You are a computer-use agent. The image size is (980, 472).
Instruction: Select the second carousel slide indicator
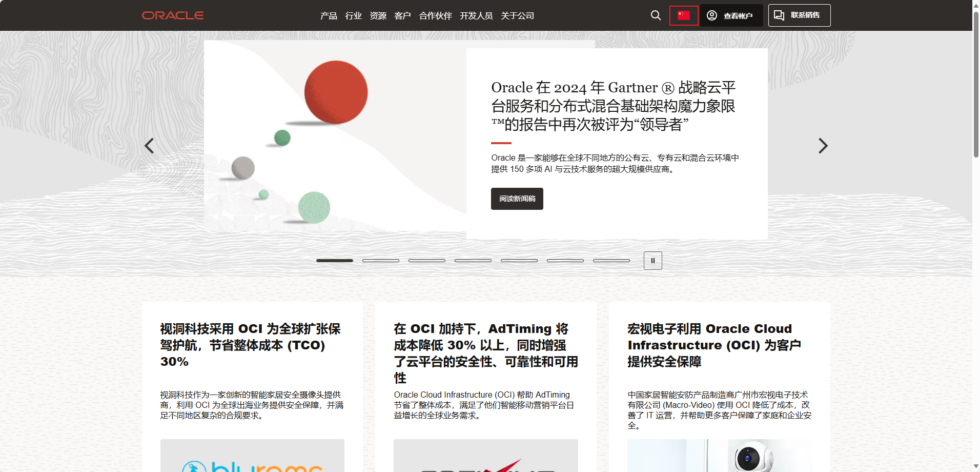(x=381, y=261)
